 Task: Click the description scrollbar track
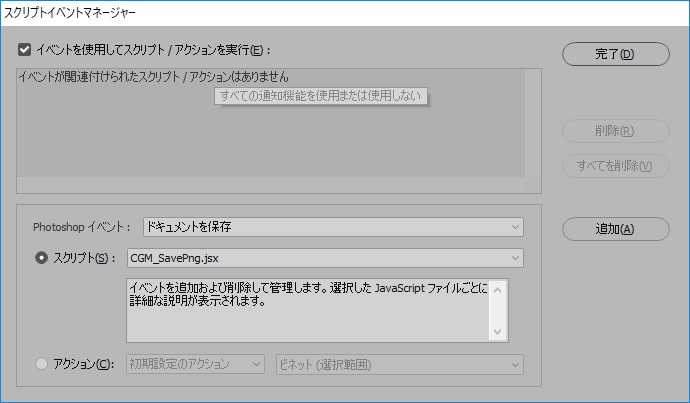point(498,311)
